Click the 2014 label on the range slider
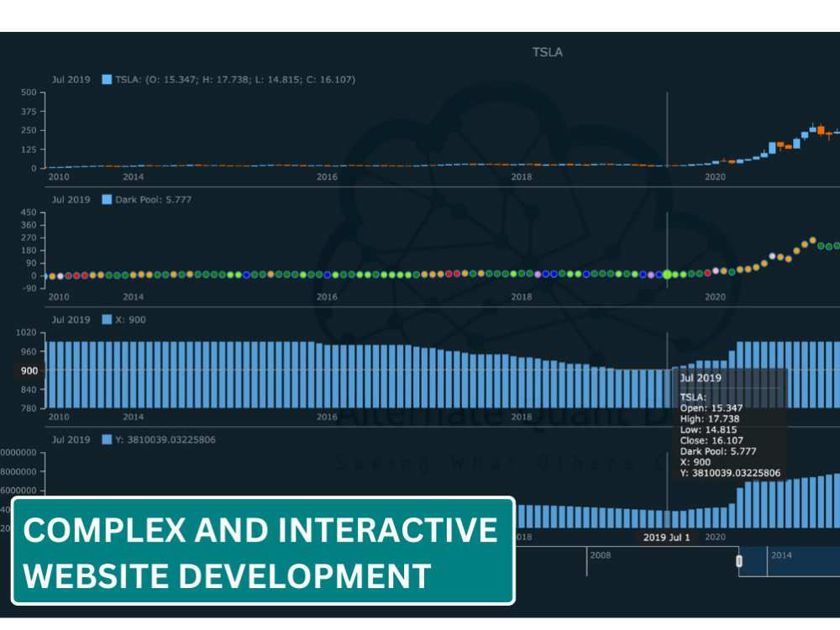Image resolution: width=840 pixels, height=630 pixels. point(781,555)
